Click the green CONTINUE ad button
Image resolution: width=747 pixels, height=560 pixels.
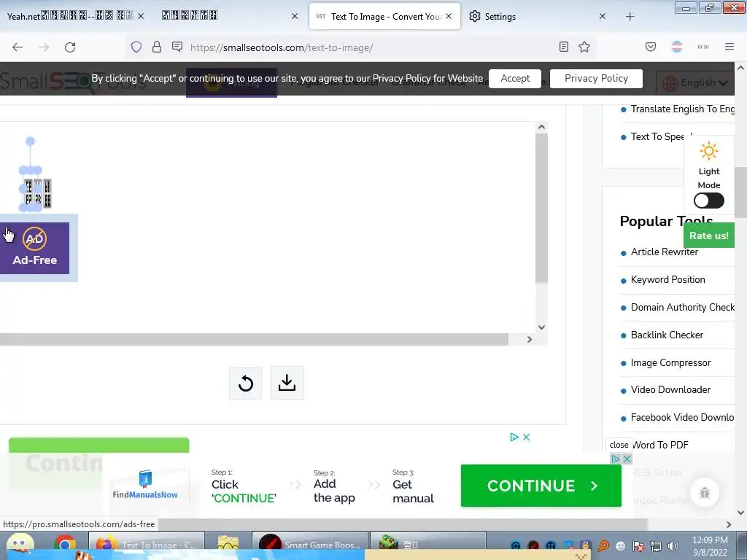coord(541,486)
